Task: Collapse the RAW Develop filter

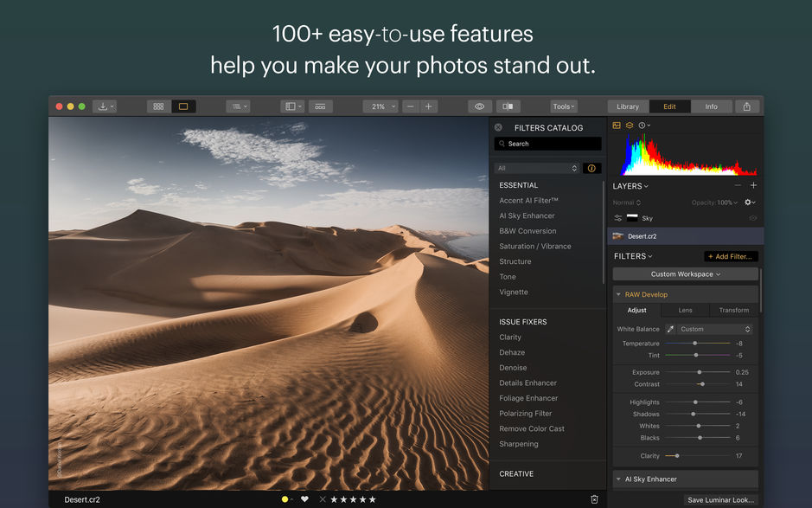Action: [x=619, y=294]
